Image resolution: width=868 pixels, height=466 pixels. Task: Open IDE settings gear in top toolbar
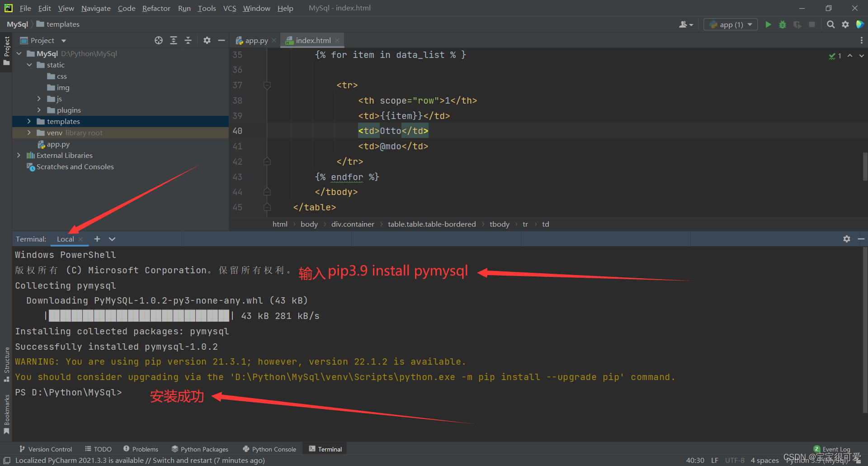[x=845, y=24]
